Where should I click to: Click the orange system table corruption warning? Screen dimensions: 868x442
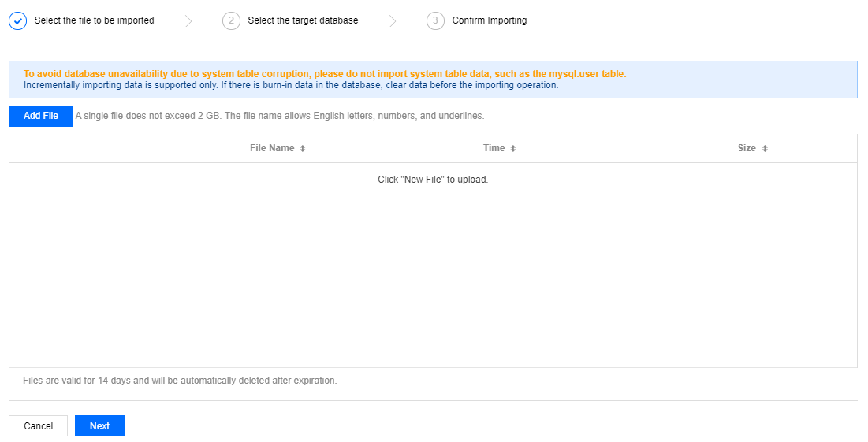click(325, 74)
